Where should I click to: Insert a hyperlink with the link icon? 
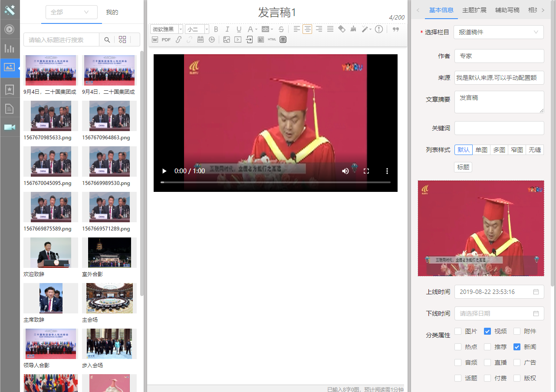(x=178, y=40)
